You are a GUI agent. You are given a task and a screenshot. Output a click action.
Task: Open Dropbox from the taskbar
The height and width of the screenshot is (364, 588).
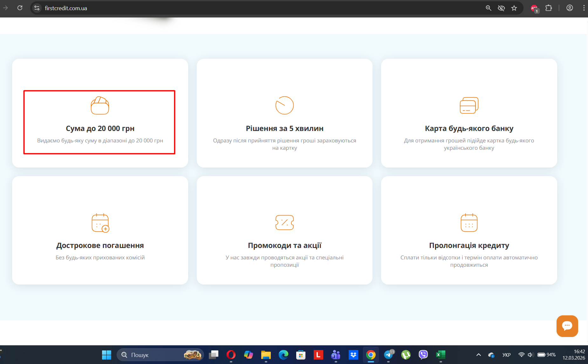pyautogui.click(x=353, y=355)
